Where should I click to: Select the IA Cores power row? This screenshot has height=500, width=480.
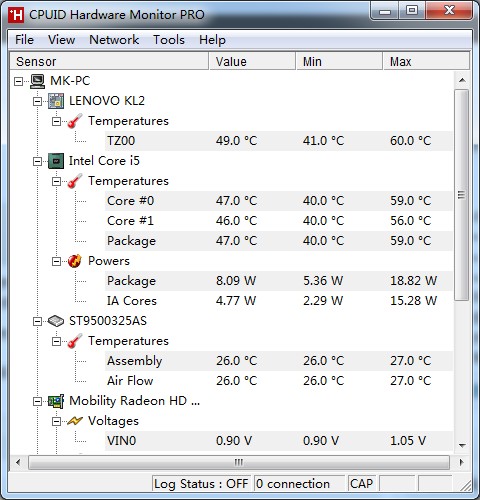click(279, 301)
